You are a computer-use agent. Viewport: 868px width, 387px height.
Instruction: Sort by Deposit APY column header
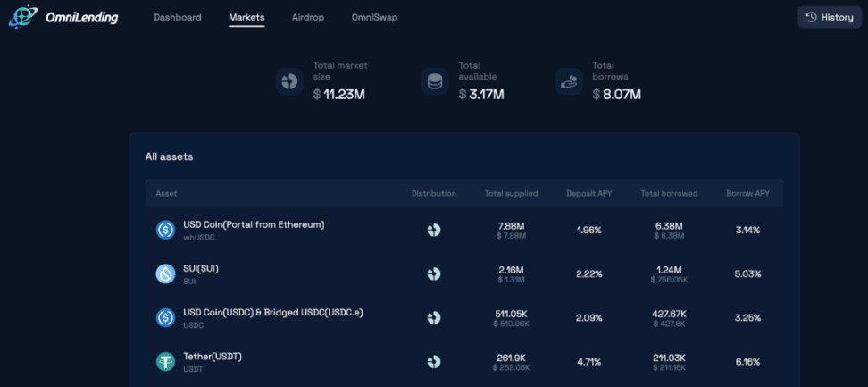click(x=588, y=193)
